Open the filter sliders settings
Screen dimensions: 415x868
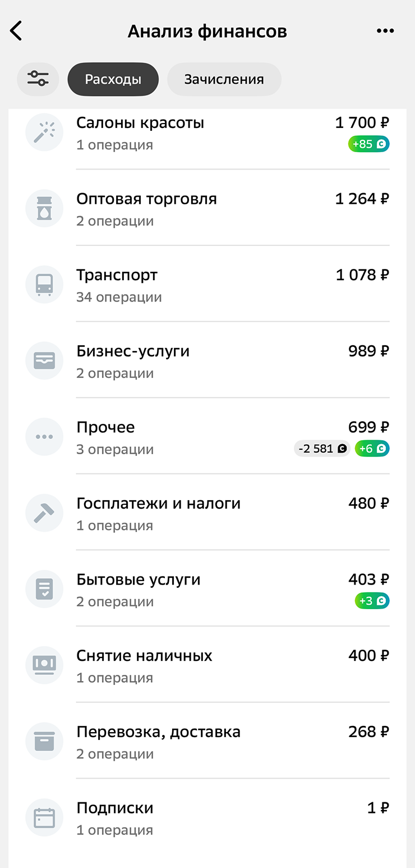38,79
